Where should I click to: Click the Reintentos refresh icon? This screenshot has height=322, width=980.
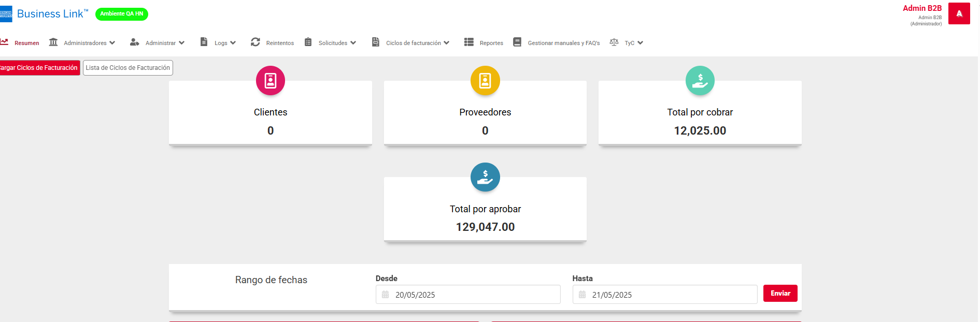[255, 42]
